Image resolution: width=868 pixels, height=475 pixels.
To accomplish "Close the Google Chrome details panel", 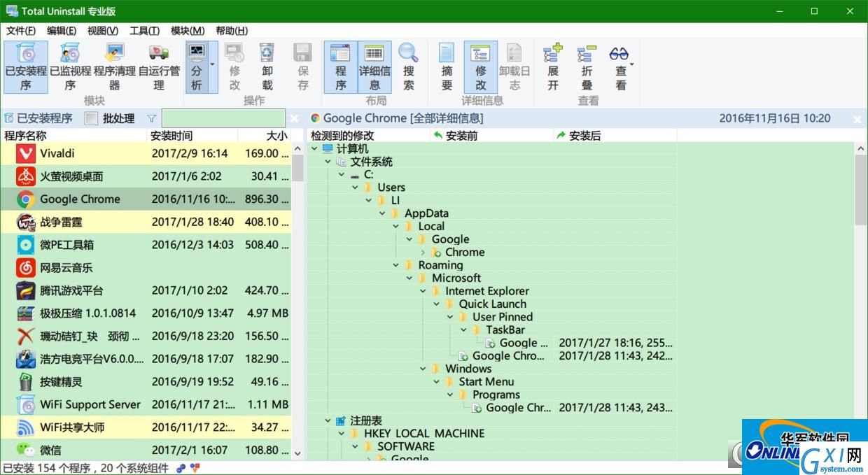I will pos(857,120).
